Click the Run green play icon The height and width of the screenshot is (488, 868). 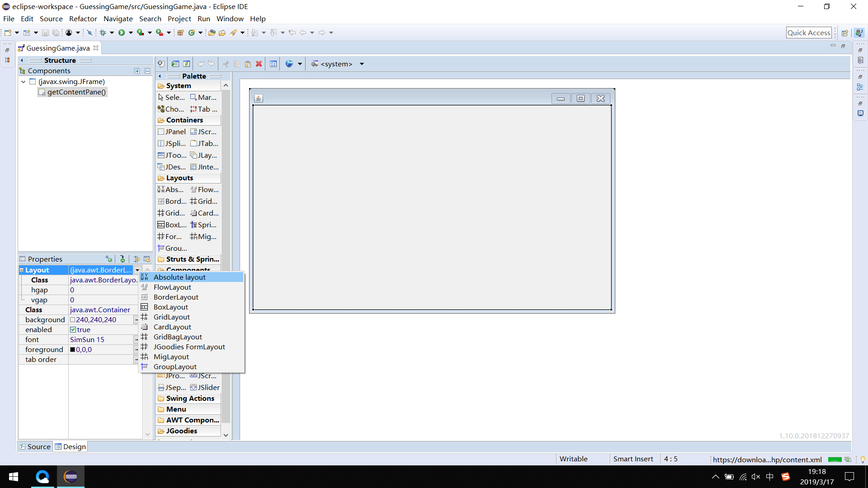point(122,33)
